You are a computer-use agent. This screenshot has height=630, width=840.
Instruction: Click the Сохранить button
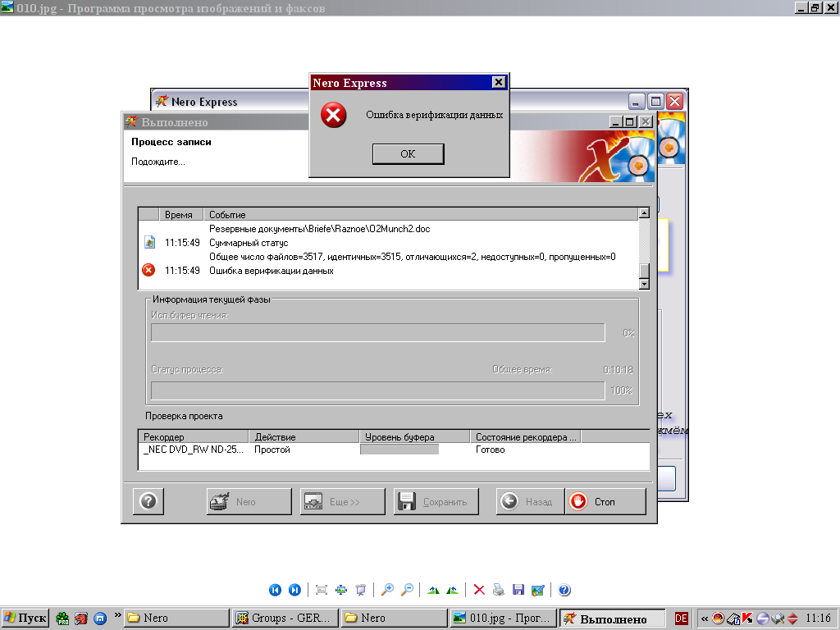point(436,501)
